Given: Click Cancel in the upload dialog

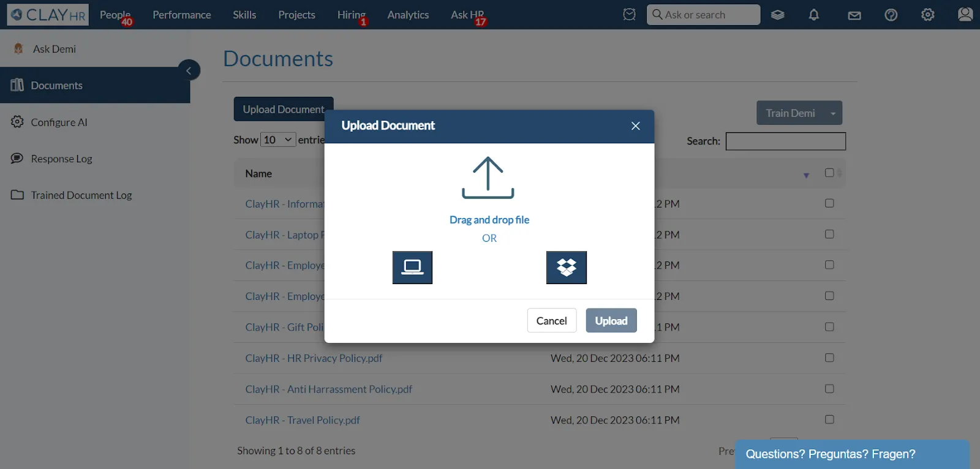Looking at the screenshot, I should point(552,320).
